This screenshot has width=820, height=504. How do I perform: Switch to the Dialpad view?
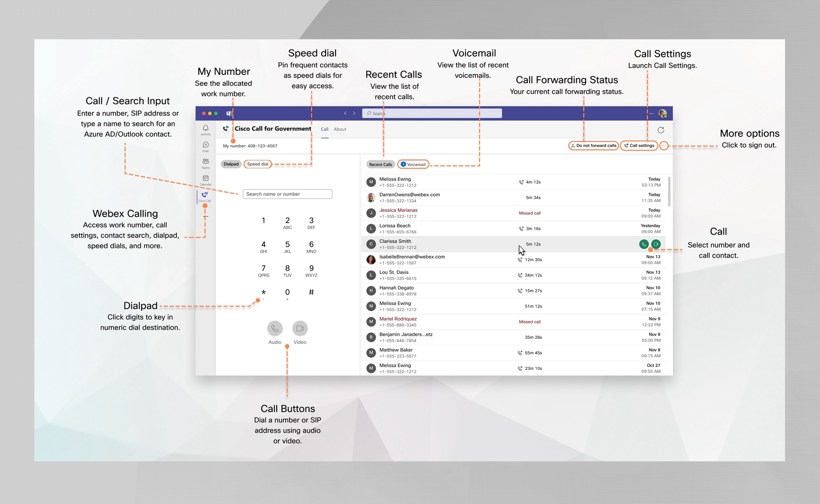[231, 164]
